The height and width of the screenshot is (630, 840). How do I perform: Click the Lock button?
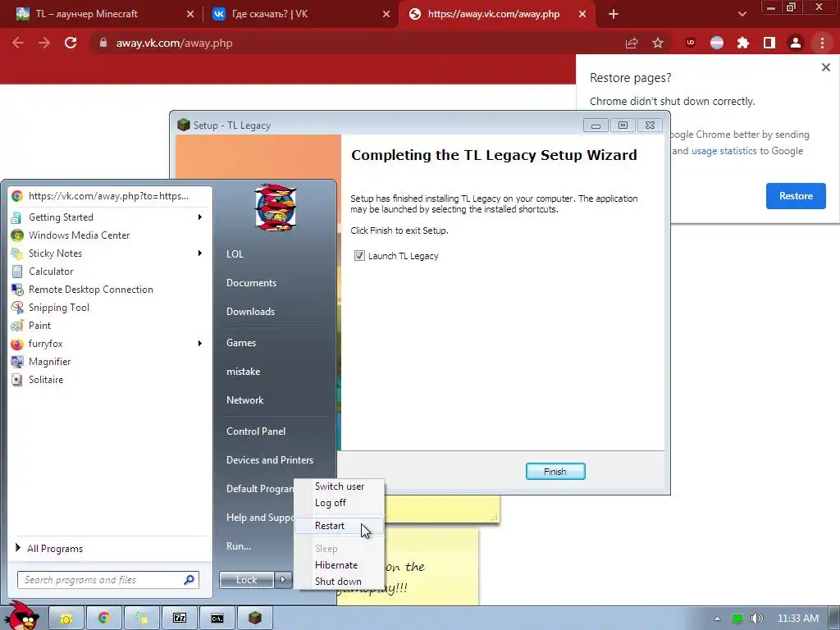246,580
